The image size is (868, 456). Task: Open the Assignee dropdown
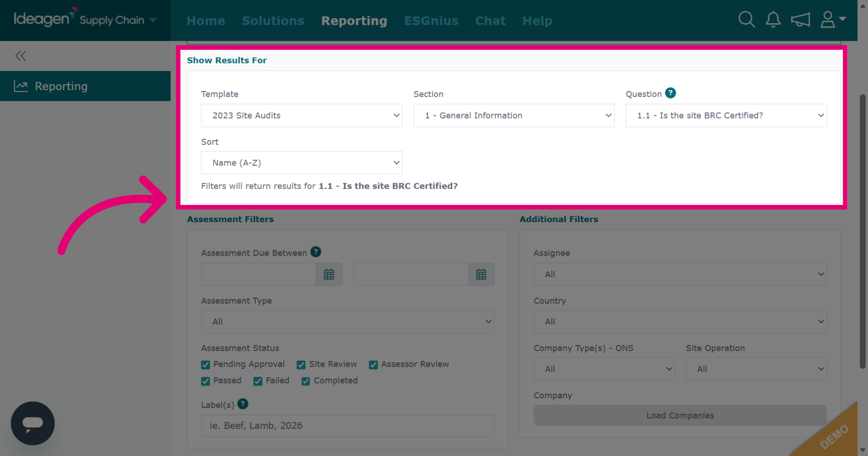(x=680, y=274)
